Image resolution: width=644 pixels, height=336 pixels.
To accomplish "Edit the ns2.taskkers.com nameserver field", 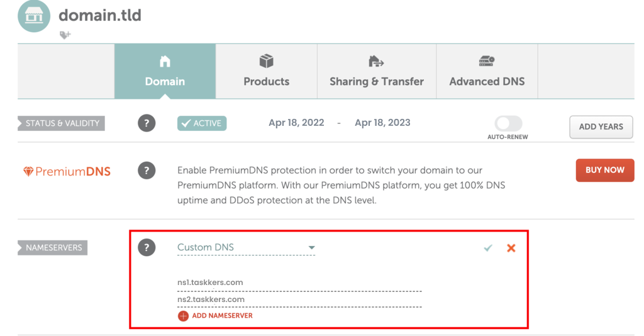I will click(x=299, y=300).
